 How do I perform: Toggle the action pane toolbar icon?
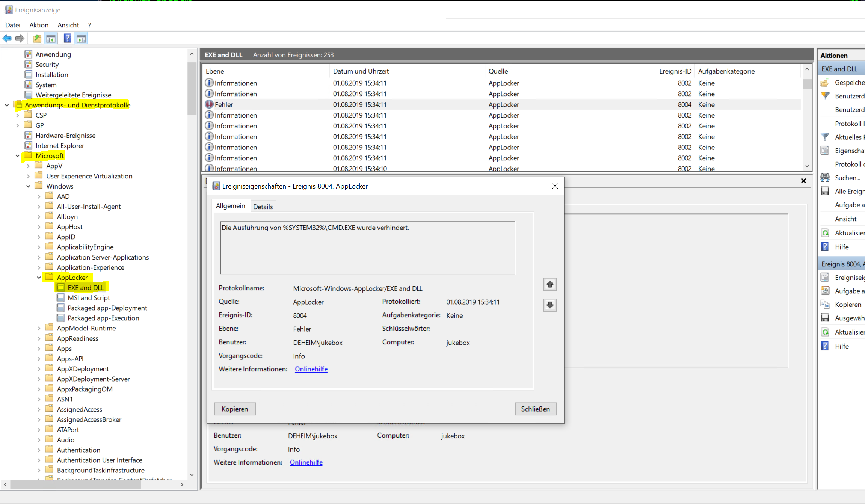point(81,38)
